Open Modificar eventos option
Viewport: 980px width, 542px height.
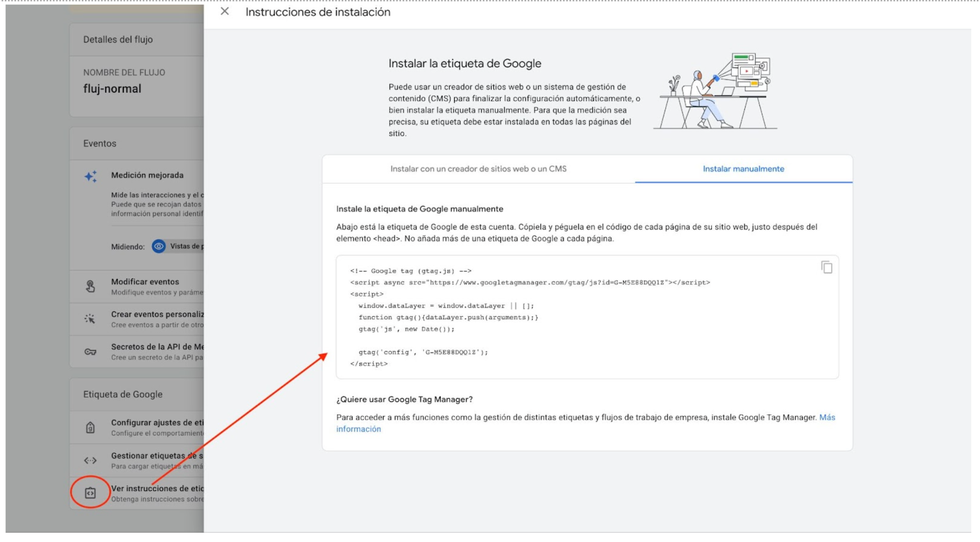137,287
